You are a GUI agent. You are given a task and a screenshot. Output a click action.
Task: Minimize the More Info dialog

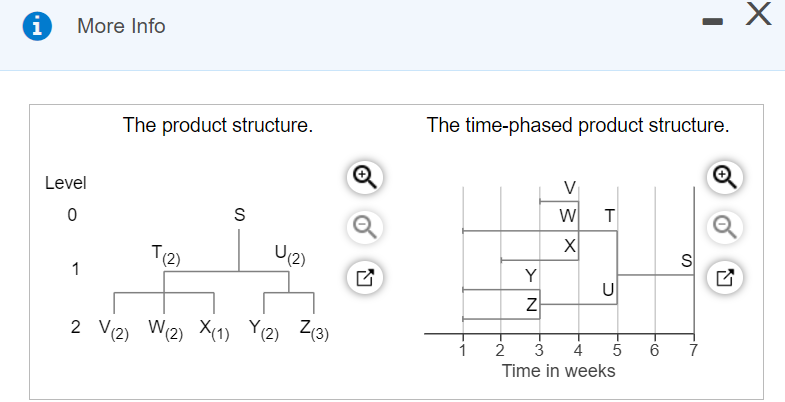[713, 22]
